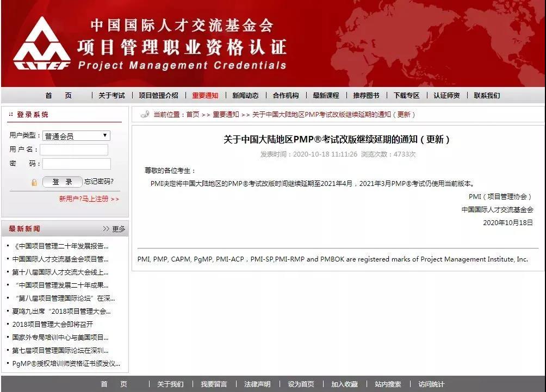
Task: Click the 登录 button
Action: (63, 182)
